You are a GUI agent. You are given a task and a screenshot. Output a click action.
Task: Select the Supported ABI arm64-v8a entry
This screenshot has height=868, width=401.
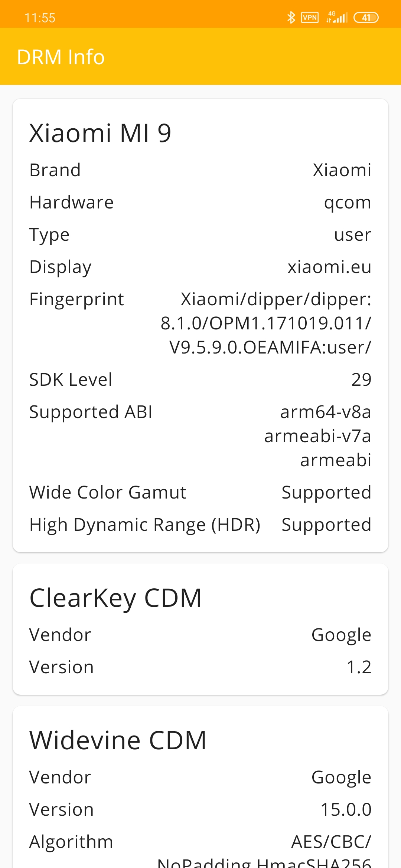[x=326, y=412]
